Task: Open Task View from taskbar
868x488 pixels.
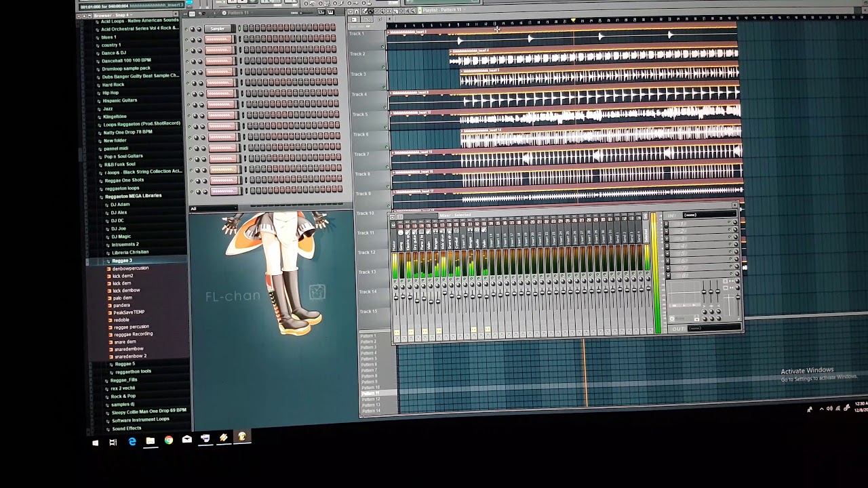Action: (113, 443)
